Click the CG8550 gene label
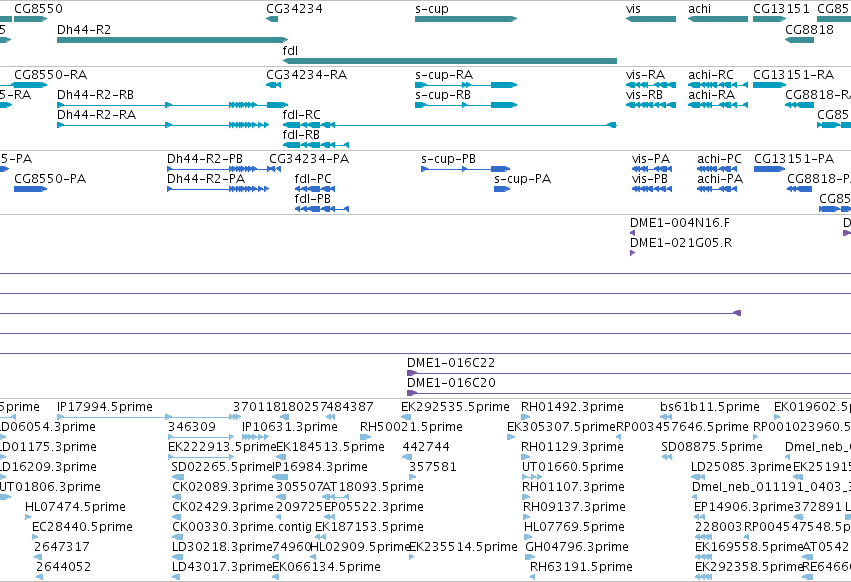Image resolution: width=851 pixels, height=582 pixels. tap(38, 9)
